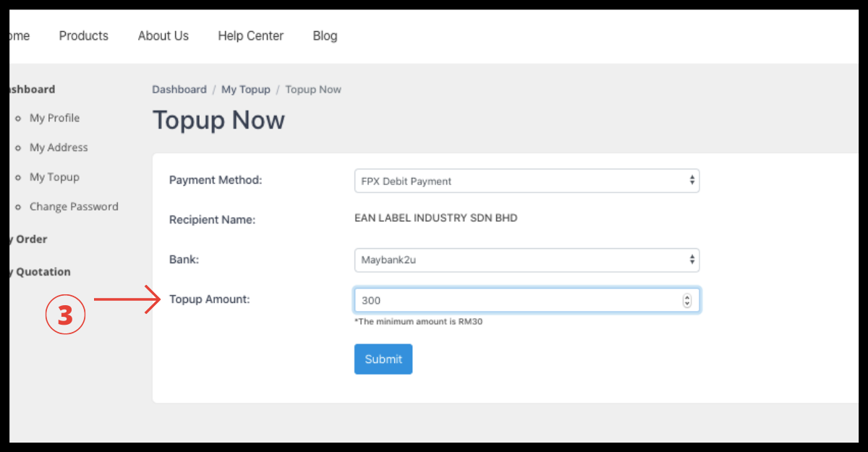Increase Topup Amount with the up arrow
868x452 pixels.
click(687, 297)
